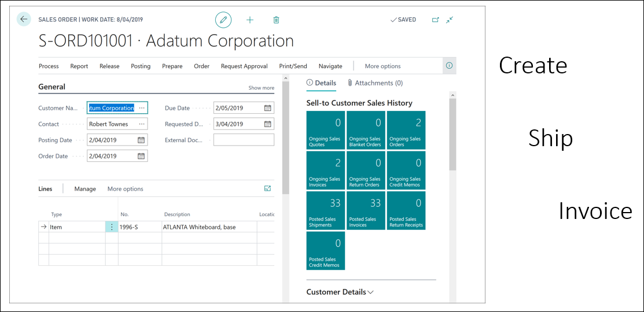The height and width of the screenshot is (312, 644).
Task: Open Ongoing Sales Invoices tile
Action: (x=326, y=170)
